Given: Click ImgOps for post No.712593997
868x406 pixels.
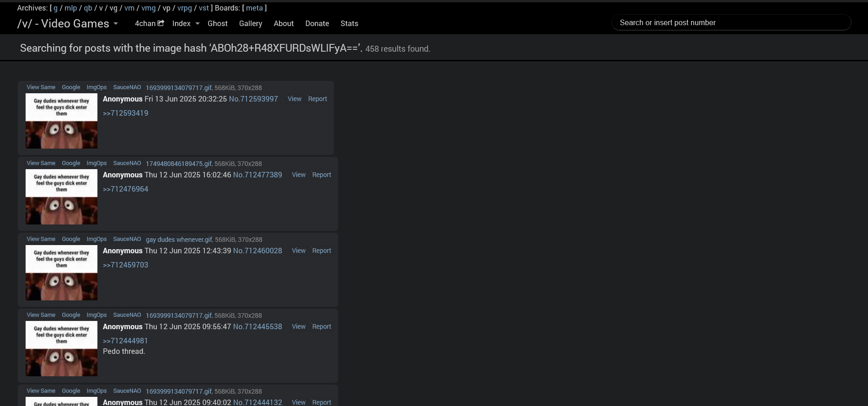Looking at the screenshot, I should click(96, 87).
